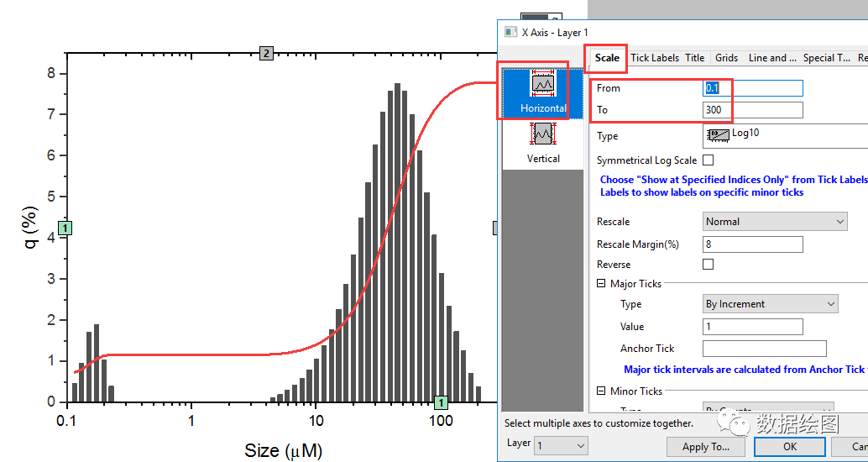Click the q (%) axis title

pyautogui.click(x=32, y=228)
